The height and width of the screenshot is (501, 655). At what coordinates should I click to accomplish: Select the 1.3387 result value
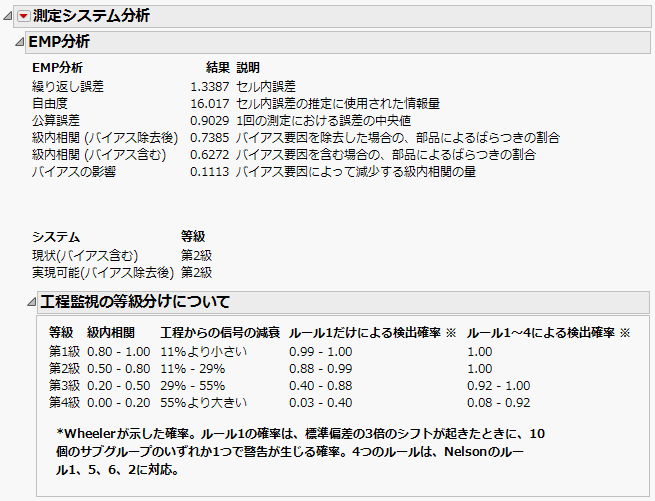(210, 86)
